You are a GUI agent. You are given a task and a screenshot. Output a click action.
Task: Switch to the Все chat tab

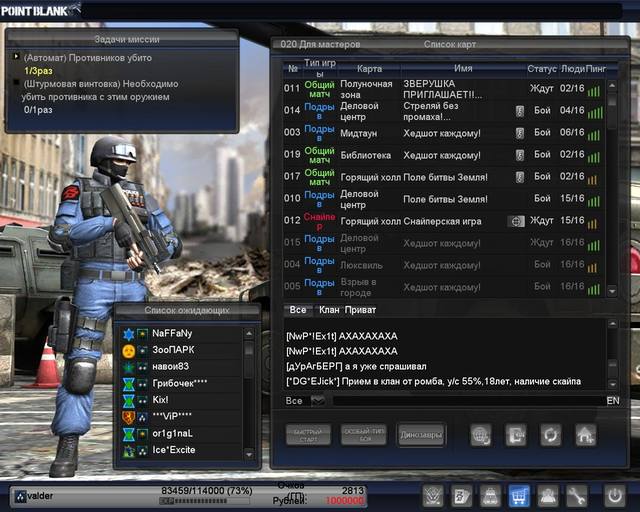298,310
